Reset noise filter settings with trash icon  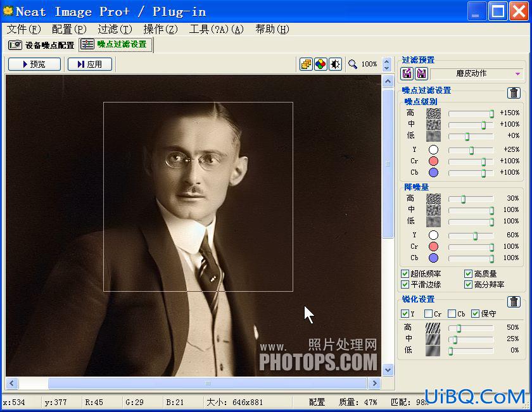point(514,92)
